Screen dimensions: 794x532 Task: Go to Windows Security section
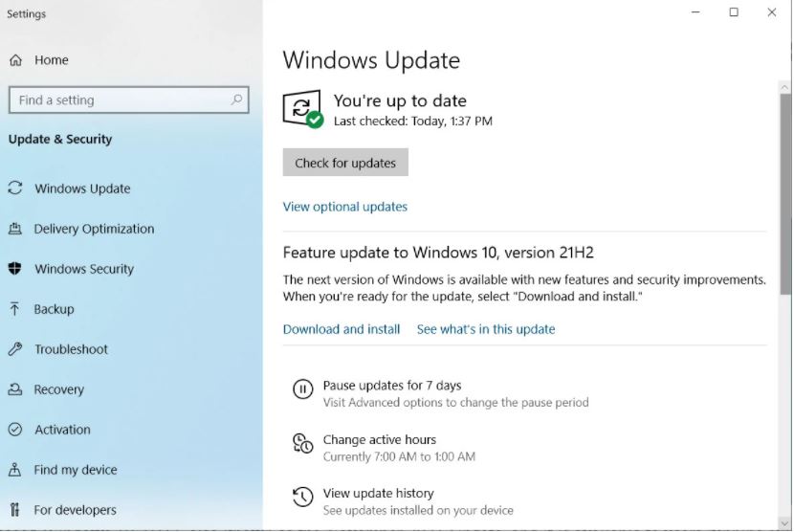pyautogui.click(x=84, y=269)
